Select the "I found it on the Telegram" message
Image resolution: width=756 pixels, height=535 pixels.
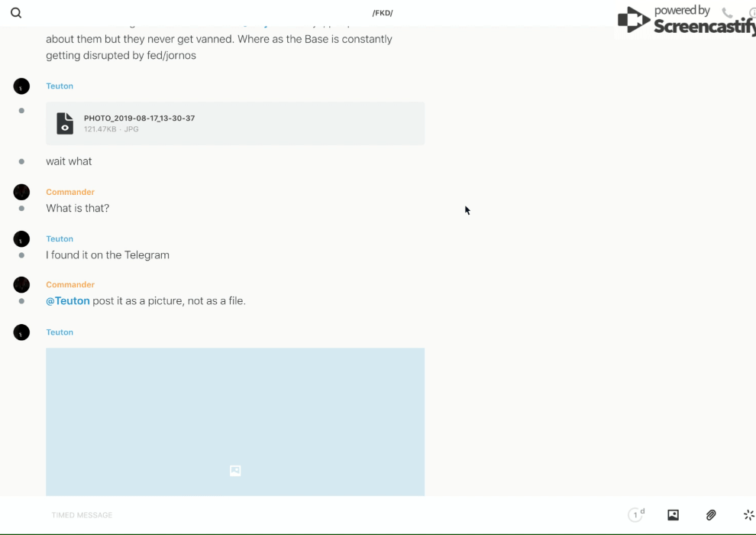click(x=108, y=255)
